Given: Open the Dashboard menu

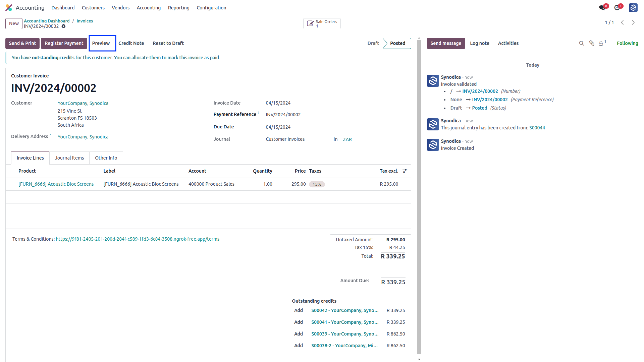Looking at the screenshot, I should coord(63,8).
